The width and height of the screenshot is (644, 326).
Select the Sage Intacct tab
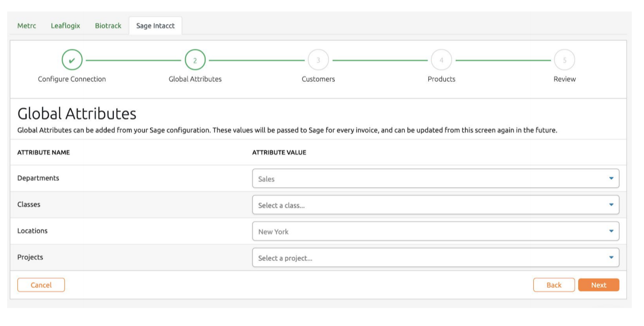pyautogui.click(x=155, y=26)
